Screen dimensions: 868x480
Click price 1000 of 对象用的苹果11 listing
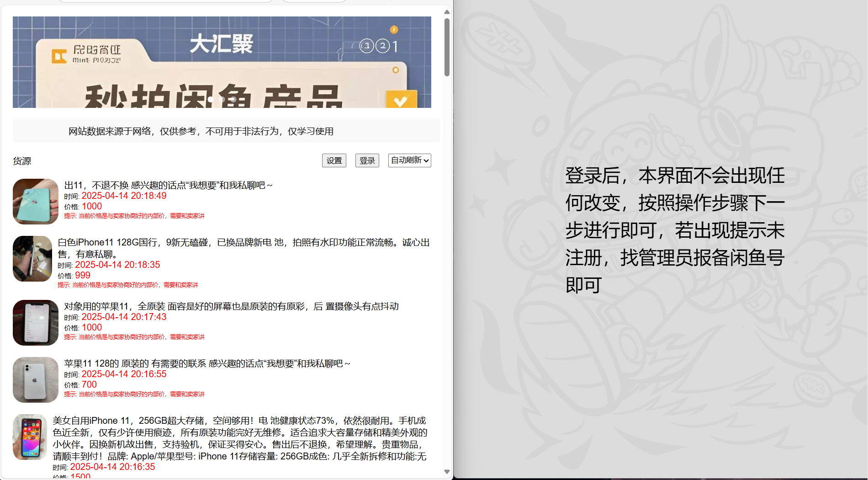click(92, 327)
